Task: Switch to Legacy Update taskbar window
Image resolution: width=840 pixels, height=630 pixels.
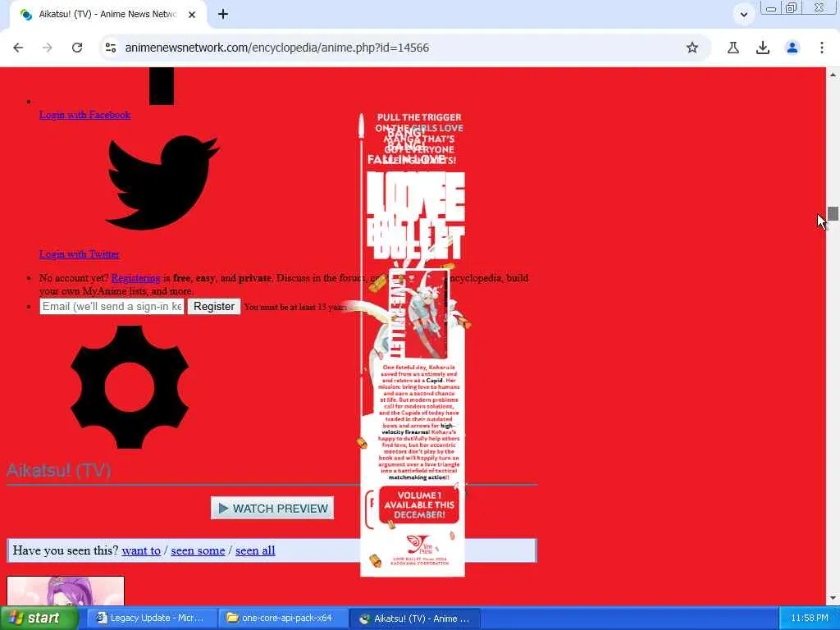Action: [x=150, y=619]
